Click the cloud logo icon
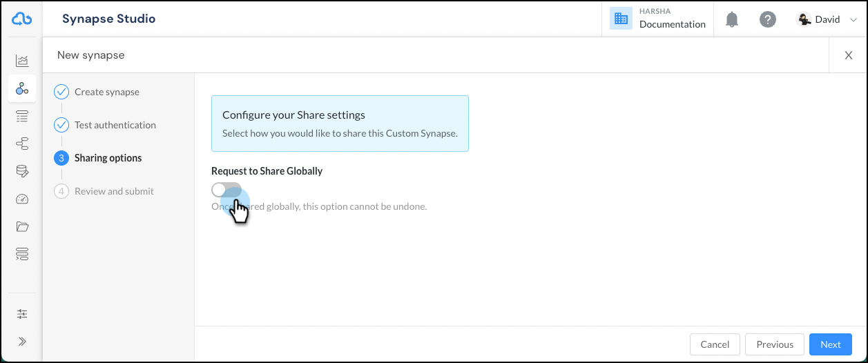 click(22, 19)
